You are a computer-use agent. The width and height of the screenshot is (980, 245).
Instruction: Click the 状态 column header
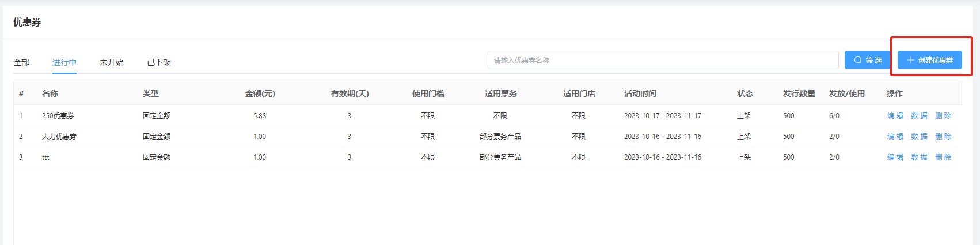pyautogui.click(x=745, y=93)
